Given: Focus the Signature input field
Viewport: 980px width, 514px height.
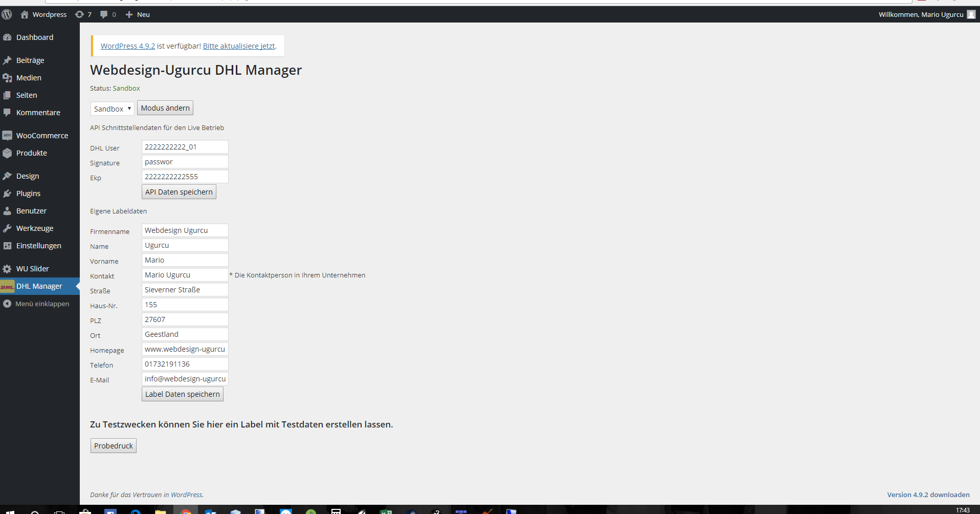Looking at the screenshot, I should click(185, 162).
